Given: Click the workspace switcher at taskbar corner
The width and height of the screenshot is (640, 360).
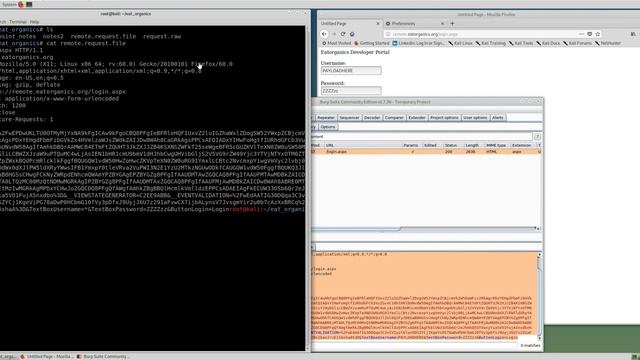Looking at the screenshot, I should pyautogui.click(x=635, y=357).
